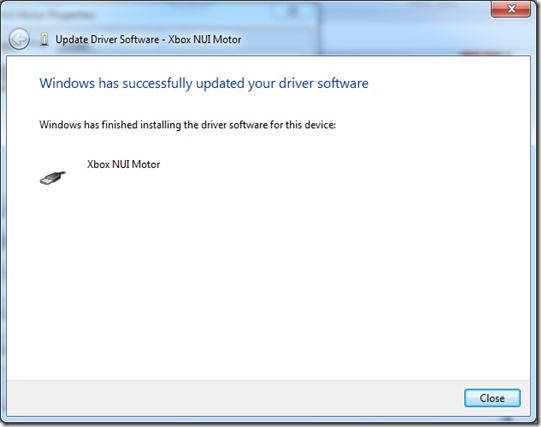
Task: Close the dialog with red X
Action: point(511,9)
